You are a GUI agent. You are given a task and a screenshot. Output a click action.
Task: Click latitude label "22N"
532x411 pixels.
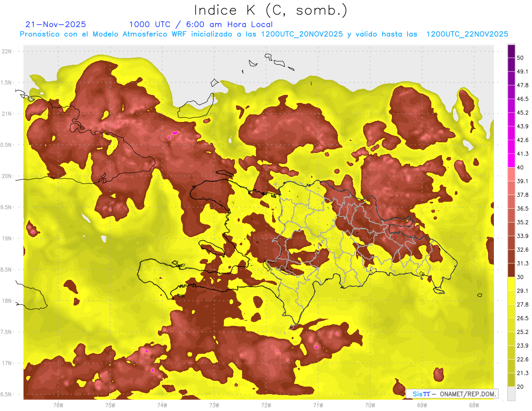point(8,51)
